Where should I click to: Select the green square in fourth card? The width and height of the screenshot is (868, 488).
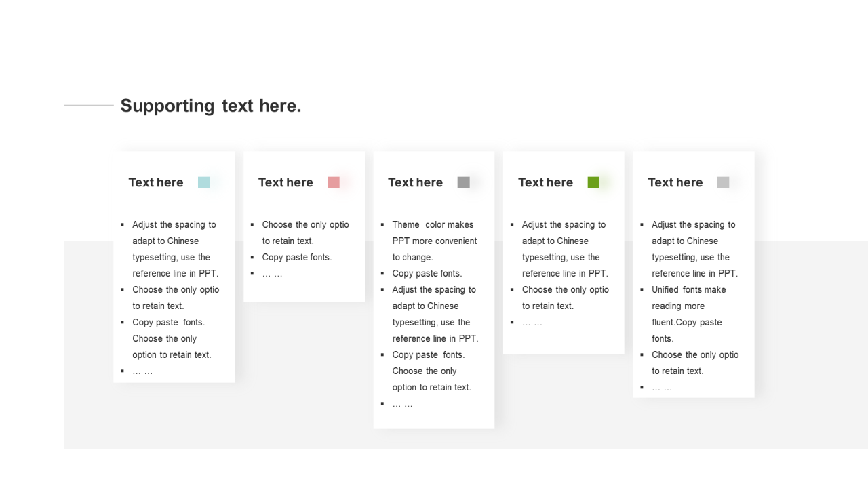pos(593,182)
